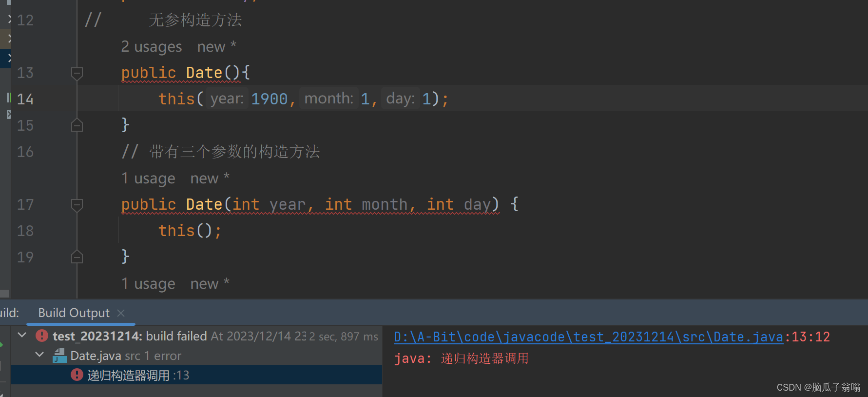868x397 pixels.
Task: Click 'year:' parameter hint on line 14
Action: point(227,99)
